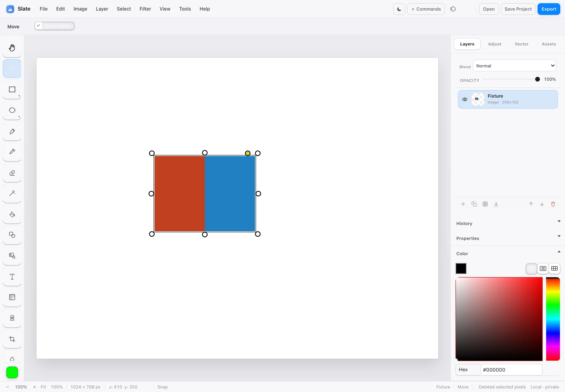Click the merge down layer icon
The height and width of the screenshot is (392, 565).
[496, 204]
